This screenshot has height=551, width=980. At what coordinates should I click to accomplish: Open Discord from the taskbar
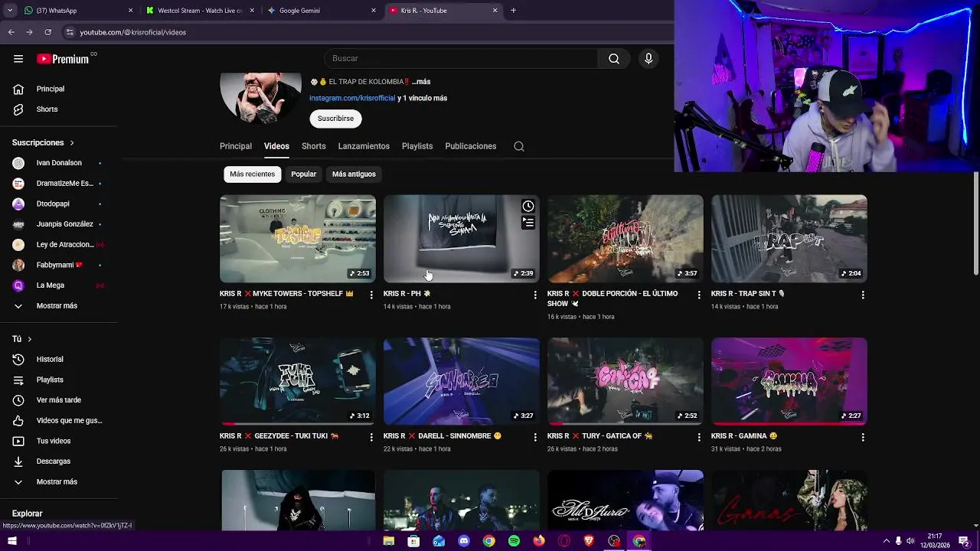pyautogui.click(x=464, y=541)
